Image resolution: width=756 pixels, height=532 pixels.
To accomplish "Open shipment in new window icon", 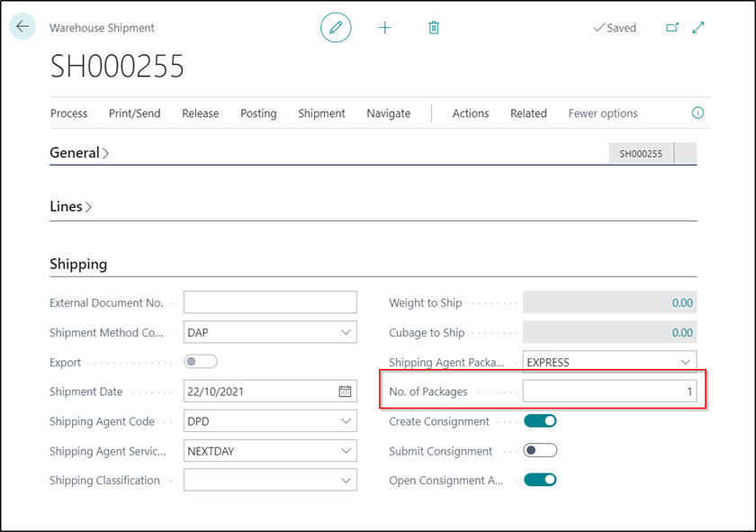I will click(x=671, y=28).
